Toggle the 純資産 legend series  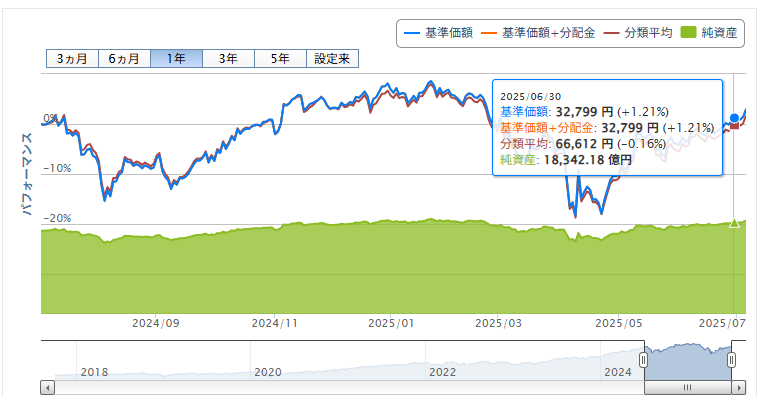click(708, 33)
